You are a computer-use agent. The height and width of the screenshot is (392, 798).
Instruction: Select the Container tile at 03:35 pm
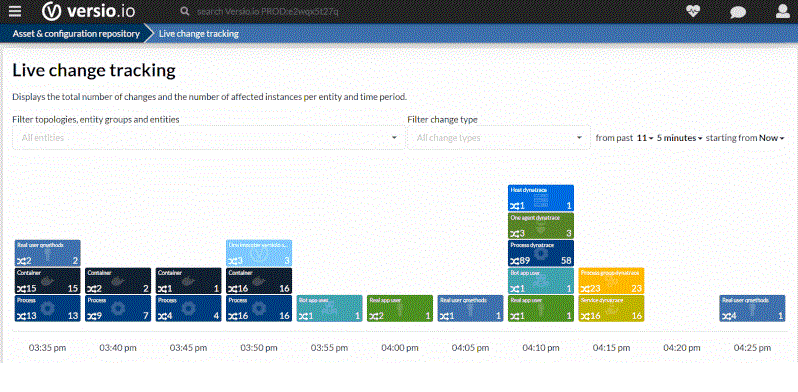coord(48,281)
